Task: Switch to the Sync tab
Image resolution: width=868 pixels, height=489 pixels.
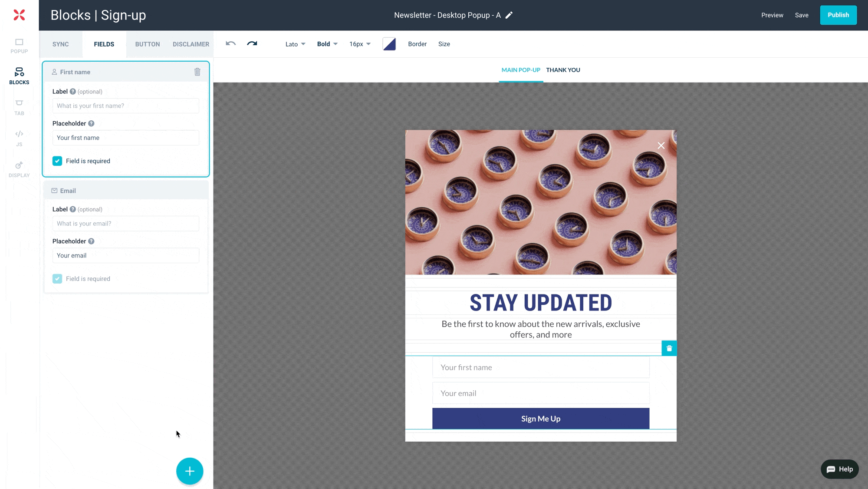Action: pyautogui.click(x=61, y=44)
